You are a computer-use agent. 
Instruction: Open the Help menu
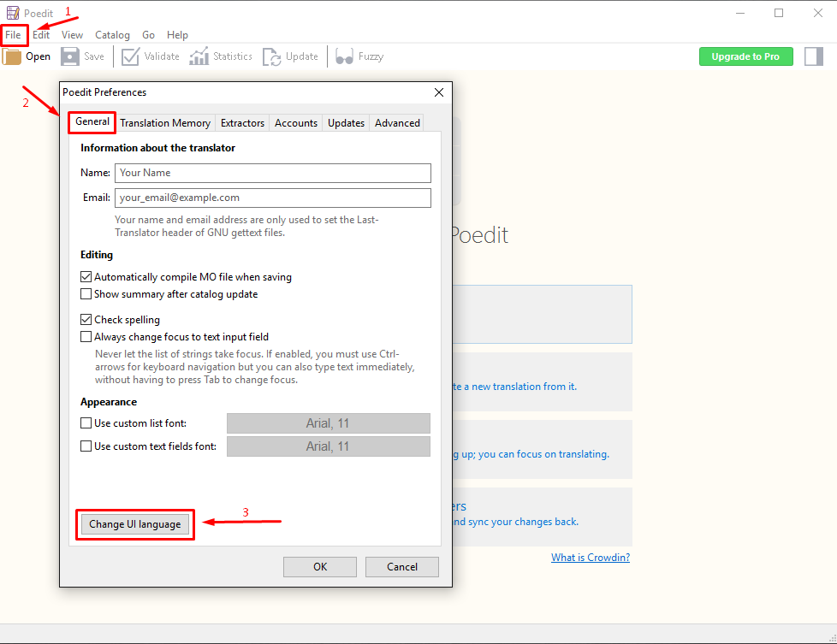(x=177, y=35)
